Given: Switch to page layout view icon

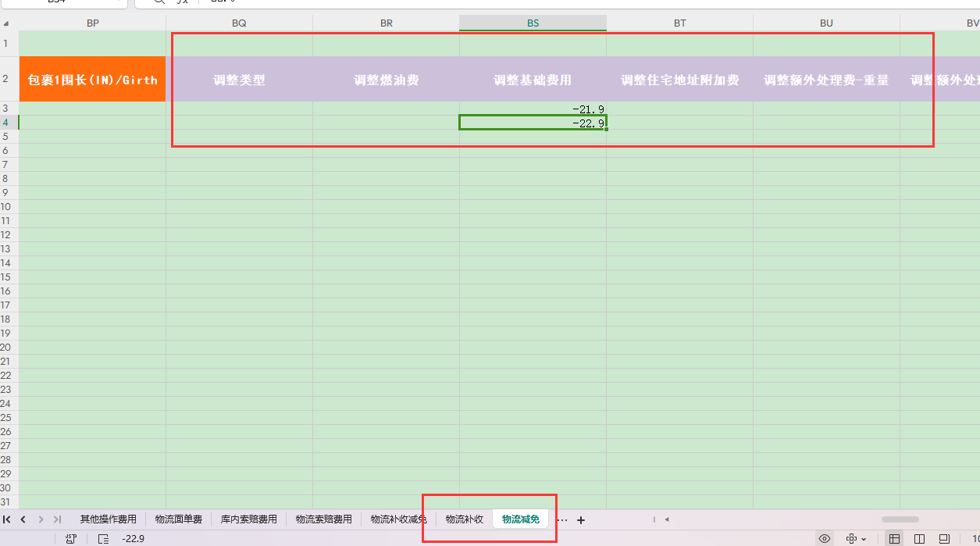Looking at the screenshot, I should 944,539.
